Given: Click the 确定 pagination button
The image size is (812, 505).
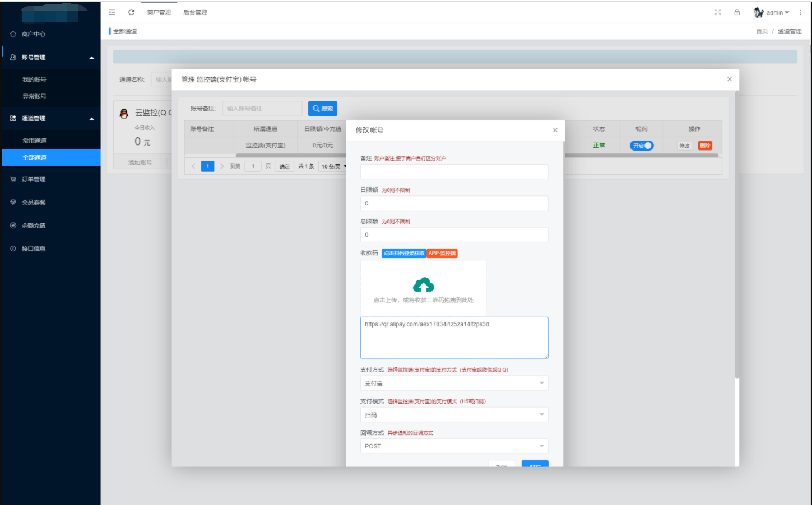Looking at the screenshot, I should [284, 166].
